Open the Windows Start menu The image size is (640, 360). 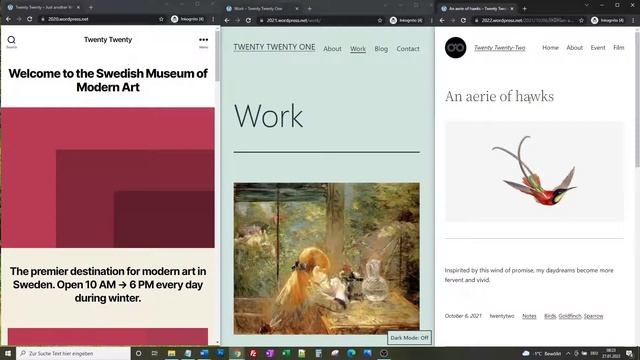[8, 353]
